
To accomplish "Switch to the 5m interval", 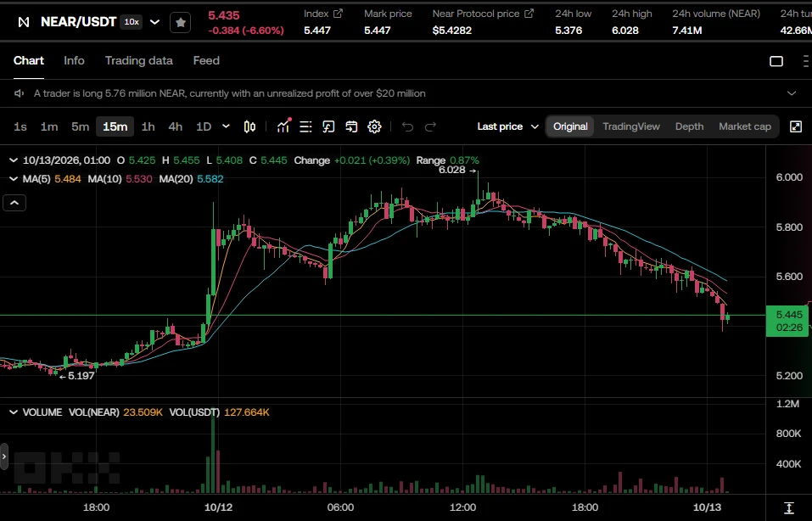I will click(81, 126).
